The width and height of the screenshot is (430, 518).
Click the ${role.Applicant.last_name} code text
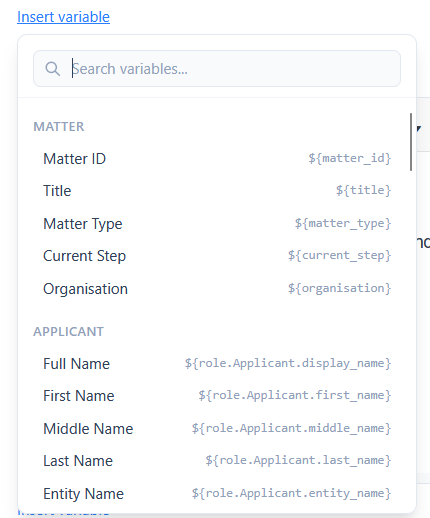coord(298,460)
